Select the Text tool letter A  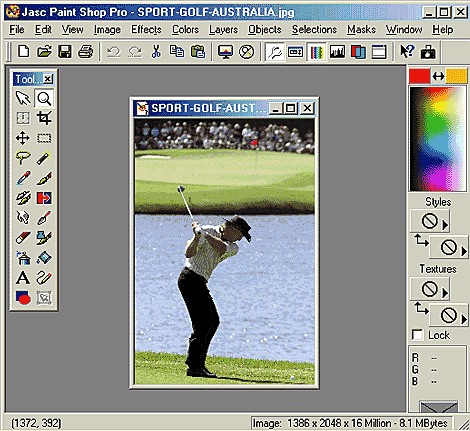pos(23,277)
